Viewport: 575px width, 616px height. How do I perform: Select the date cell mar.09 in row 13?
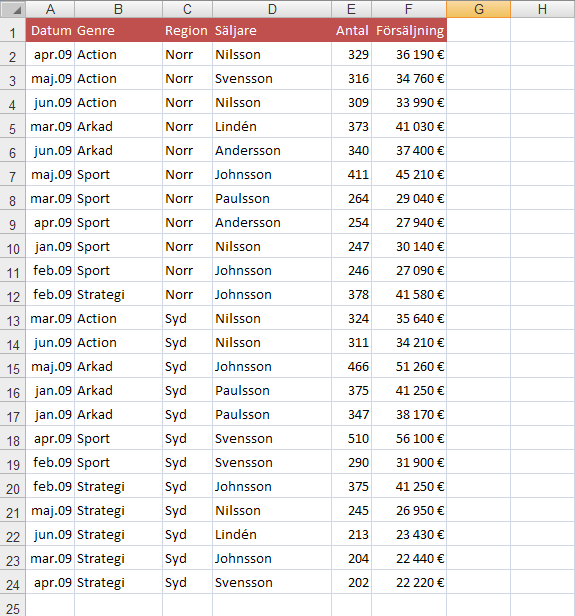tap(50, 319)
